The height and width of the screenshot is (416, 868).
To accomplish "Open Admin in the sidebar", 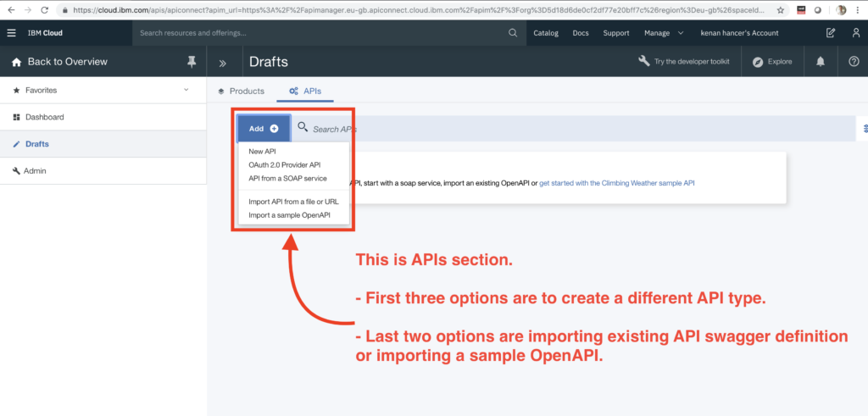I will coord(103,171).
